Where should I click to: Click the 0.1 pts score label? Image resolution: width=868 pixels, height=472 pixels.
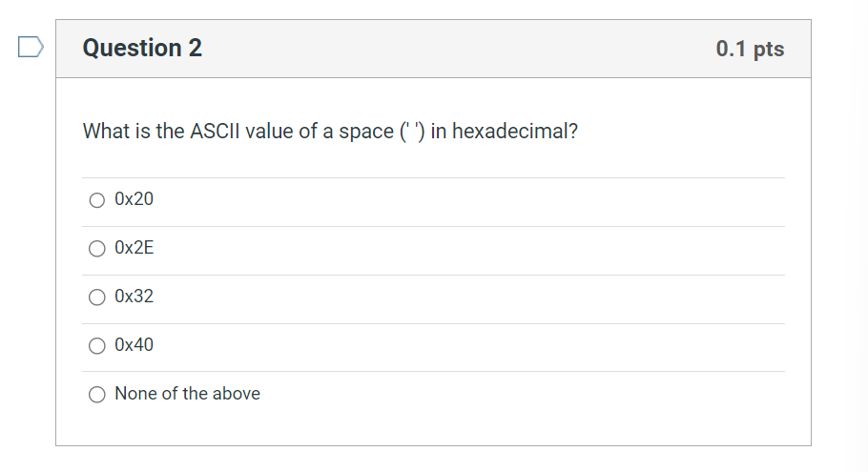click(750, 49)
